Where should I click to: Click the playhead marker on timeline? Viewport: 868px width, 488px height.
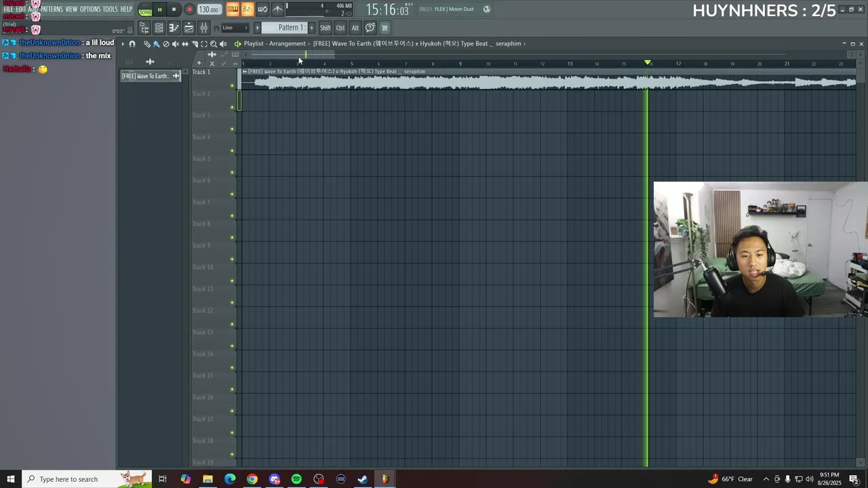point(648,62)
